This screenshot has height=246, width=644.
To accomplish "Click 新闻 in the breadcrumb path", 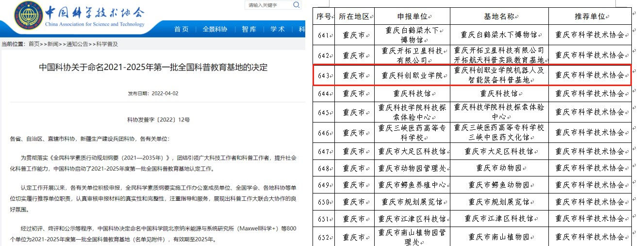I will coord(53,44).
